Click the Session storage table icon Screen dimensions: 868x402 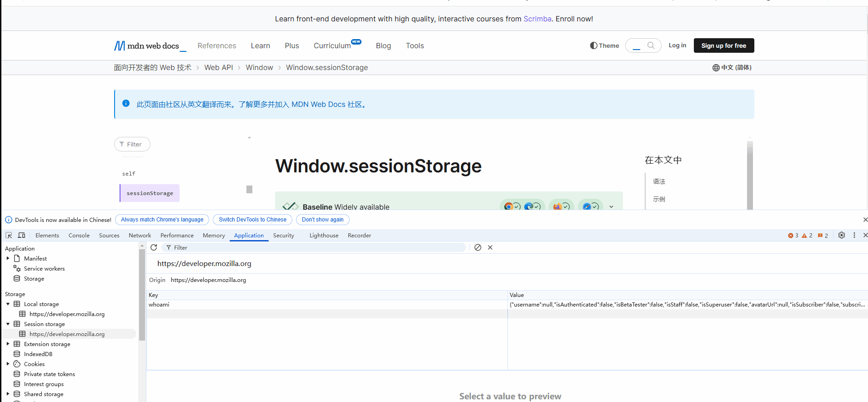point(17,324)
